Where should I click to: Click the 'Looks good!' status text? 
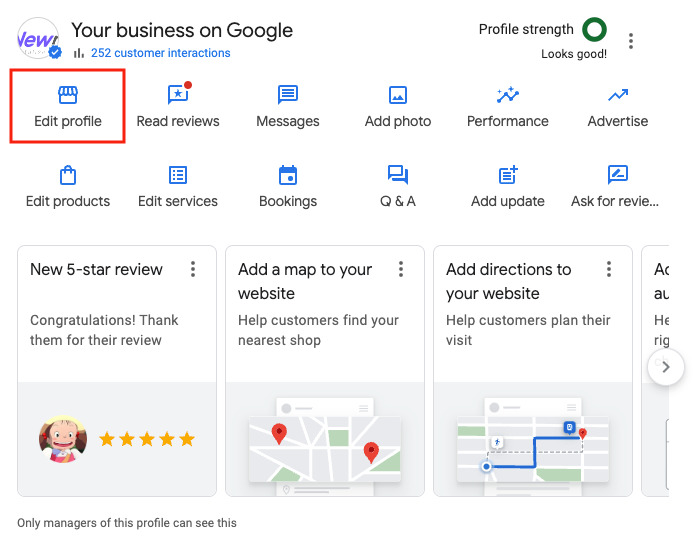pos(574,54)
